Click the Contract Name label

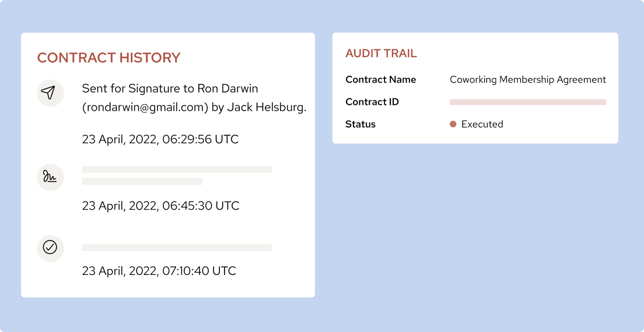[x=381, y=80]
